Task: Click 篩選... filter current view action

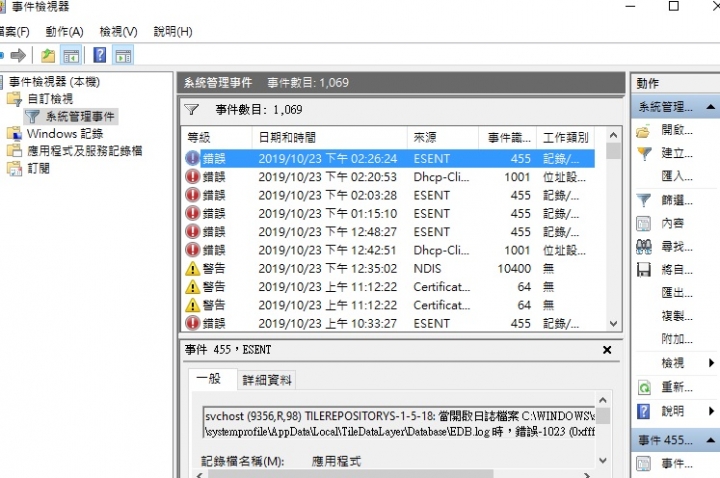Action: (x=677, y=200)
